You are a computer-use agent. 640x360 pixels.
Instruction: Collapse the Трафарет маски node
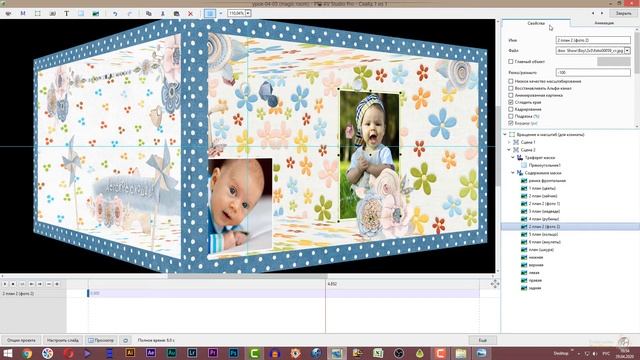click(x=513, y=158)
